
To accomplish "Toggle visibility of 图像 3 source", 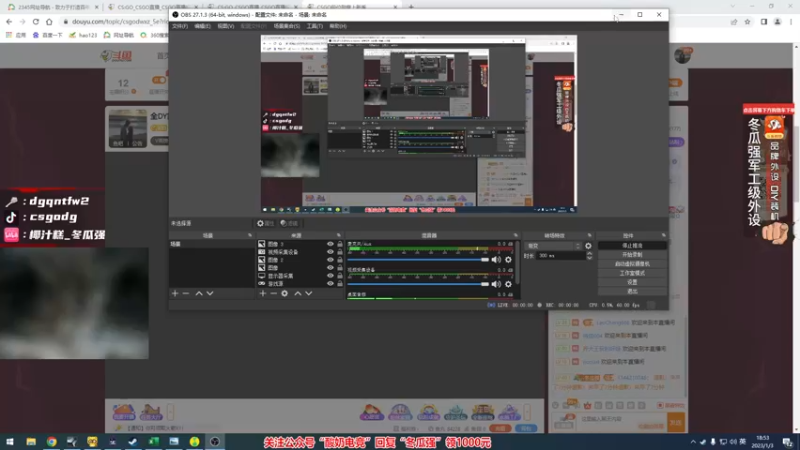I will click(x=330, y=244).
